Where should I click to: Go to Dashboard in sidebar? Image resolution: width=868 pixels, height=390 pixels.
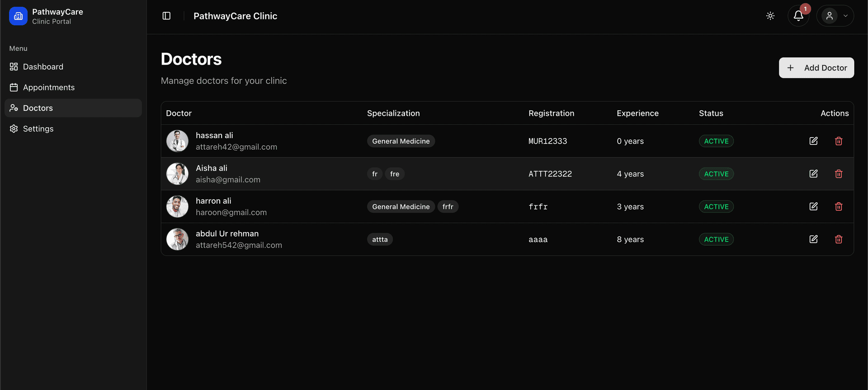73,67
